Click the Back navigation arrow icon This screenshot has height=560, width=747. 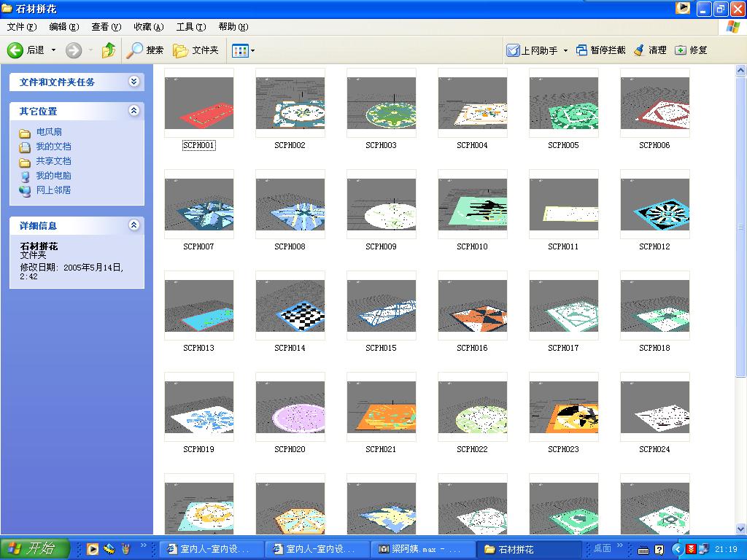pos(15,50)
